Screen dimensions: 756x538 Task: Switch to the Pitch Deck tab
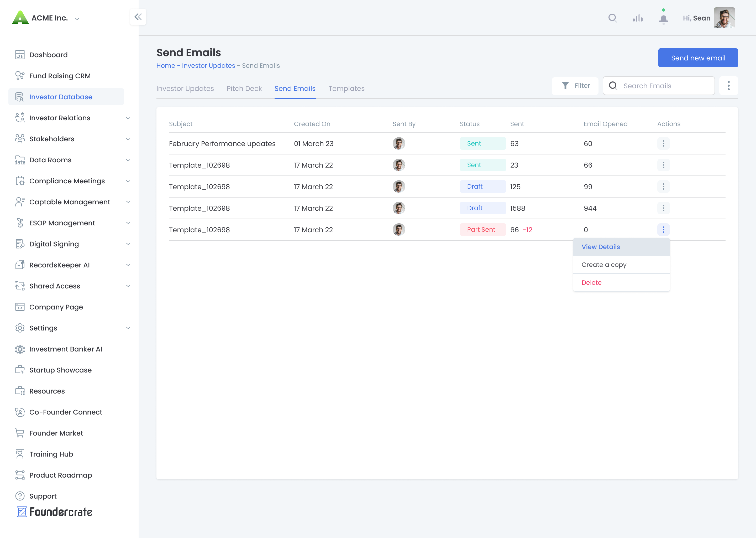(x=244, y=89)
